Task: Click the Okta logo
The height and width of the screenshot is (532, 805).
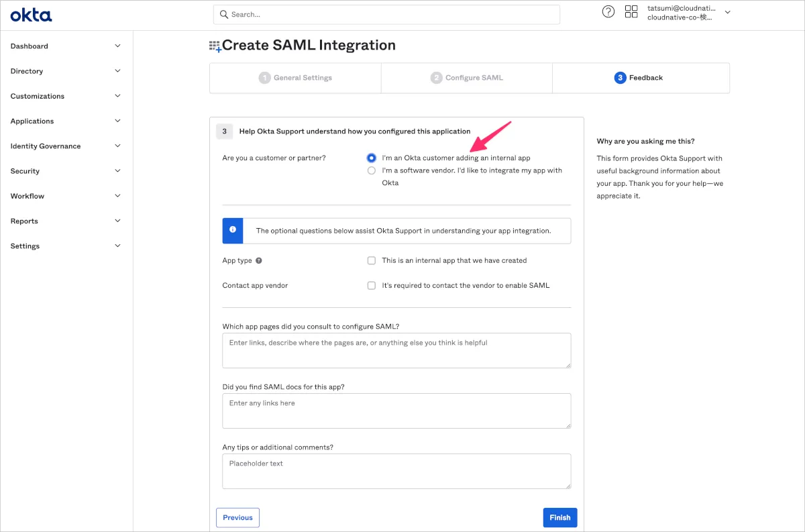Action: click(31, 15)
